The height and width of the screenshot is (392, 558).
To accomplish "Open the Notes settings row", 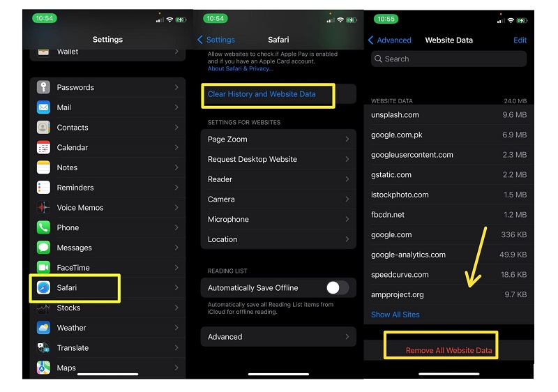I will tap(108, 167).
